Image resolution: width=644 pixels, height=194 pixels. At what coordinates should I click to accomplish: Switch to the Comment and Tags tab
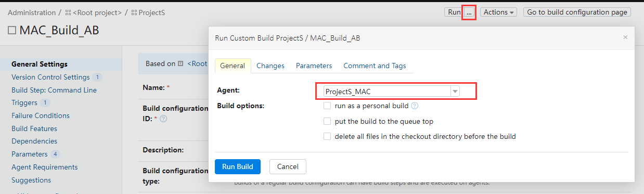375,66
